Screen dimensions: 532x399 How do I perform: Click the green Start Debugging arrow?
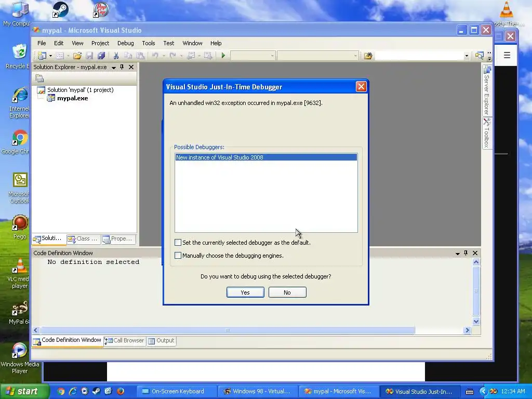click(223, 56)
